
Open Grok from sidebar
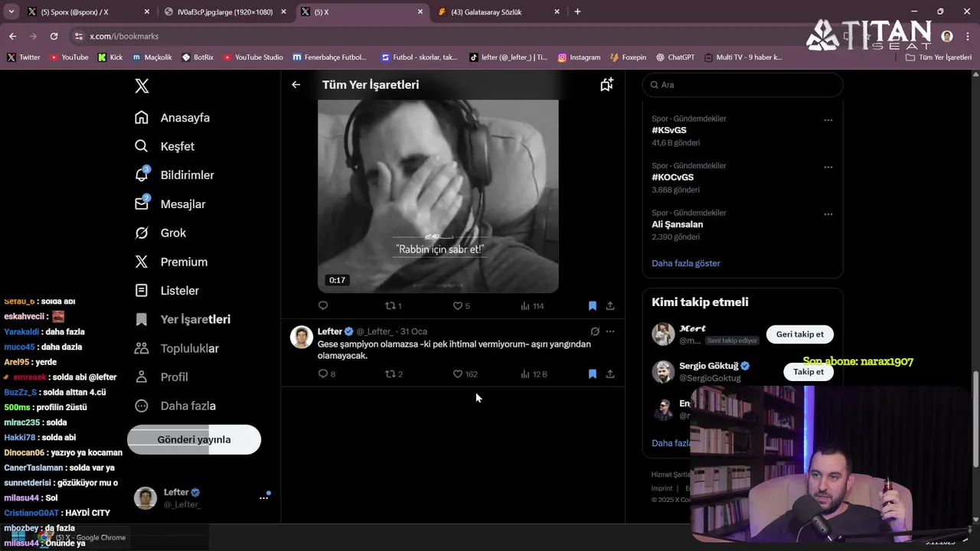(161, 233)
